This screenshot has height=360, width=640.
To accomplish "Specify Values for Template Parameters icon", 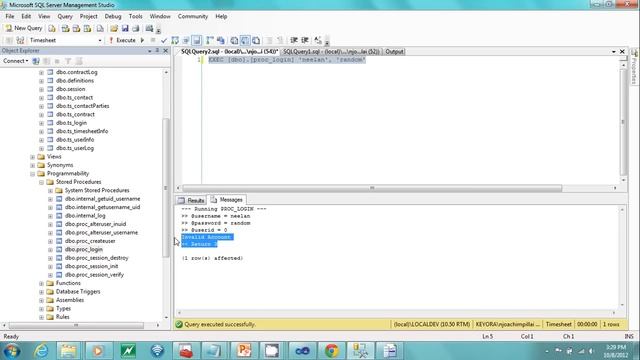I will [x=318, y=40].
